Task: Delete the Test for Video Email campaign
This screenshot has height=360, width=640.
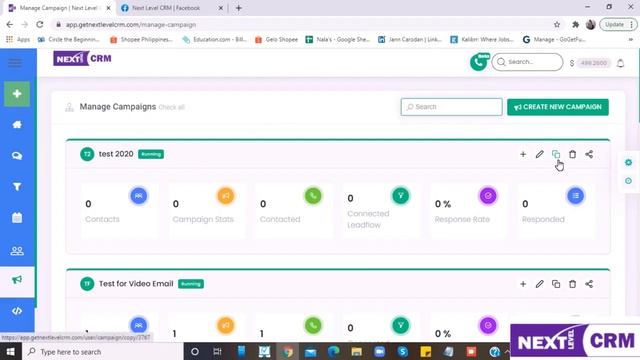Action: pos(572,284)
